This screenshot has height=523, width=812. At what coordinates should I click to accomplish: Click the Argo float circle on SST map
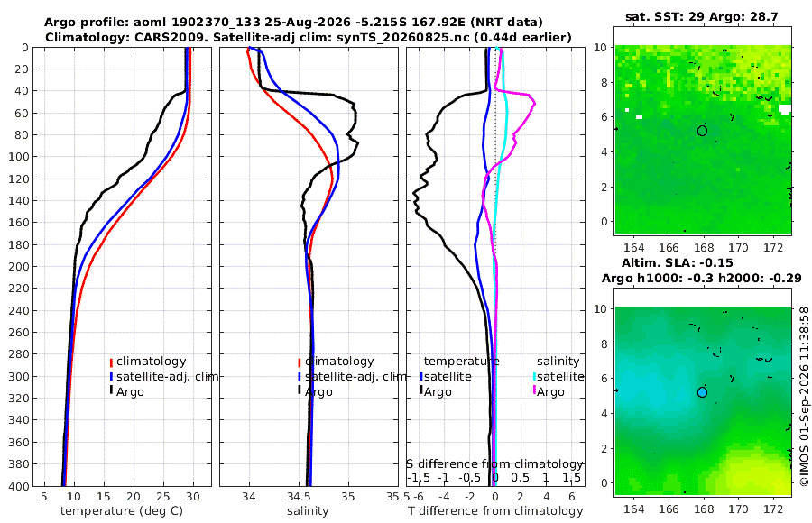(702, 131)
